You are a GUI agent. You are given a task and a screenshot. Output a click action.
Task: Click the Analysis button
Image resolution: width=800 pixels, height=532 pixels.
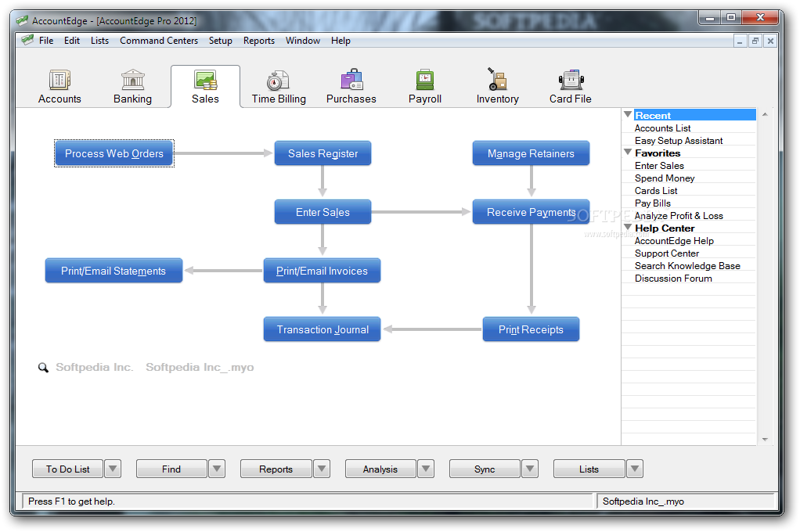coord(380,469)
